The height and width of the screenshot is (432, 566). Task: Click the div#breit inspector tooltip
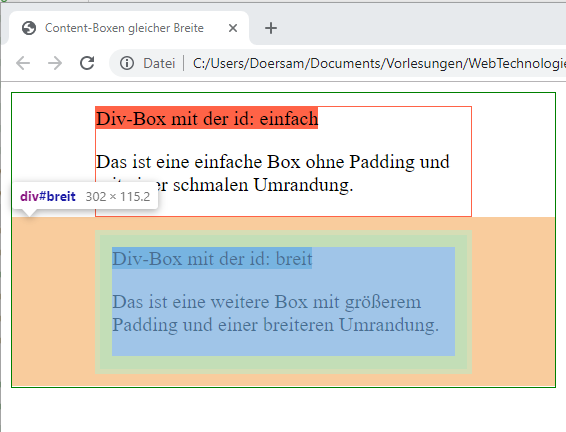pos(85,196)
